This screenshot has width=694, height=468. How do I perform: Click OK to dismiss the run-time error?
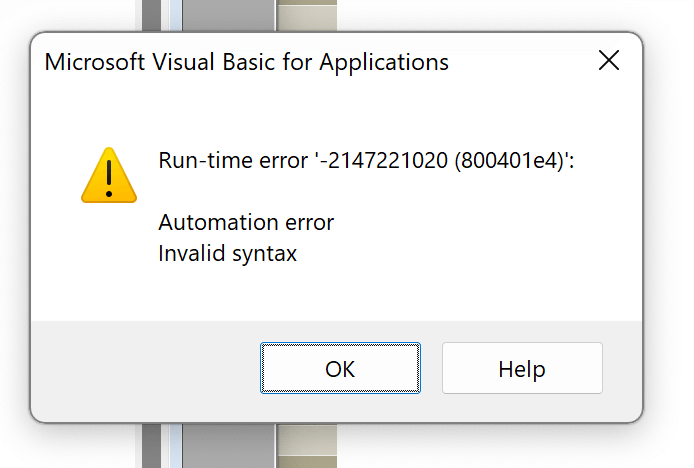(340, 368)
